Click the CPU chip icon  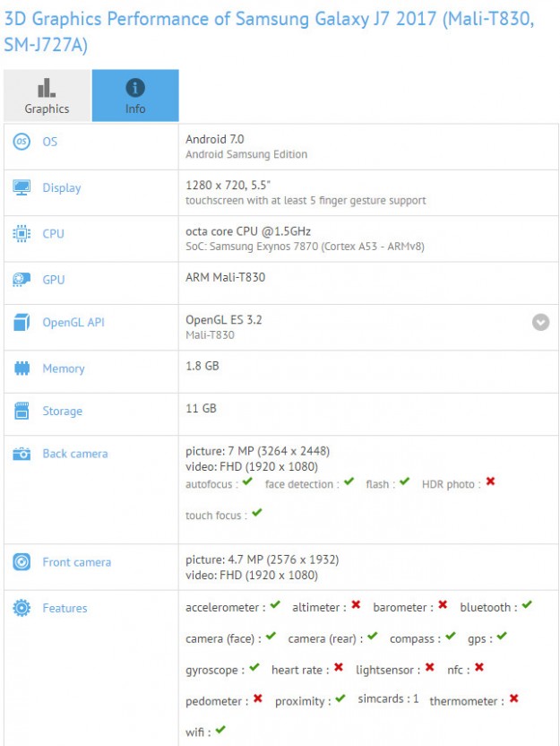[x=22, y=233]
